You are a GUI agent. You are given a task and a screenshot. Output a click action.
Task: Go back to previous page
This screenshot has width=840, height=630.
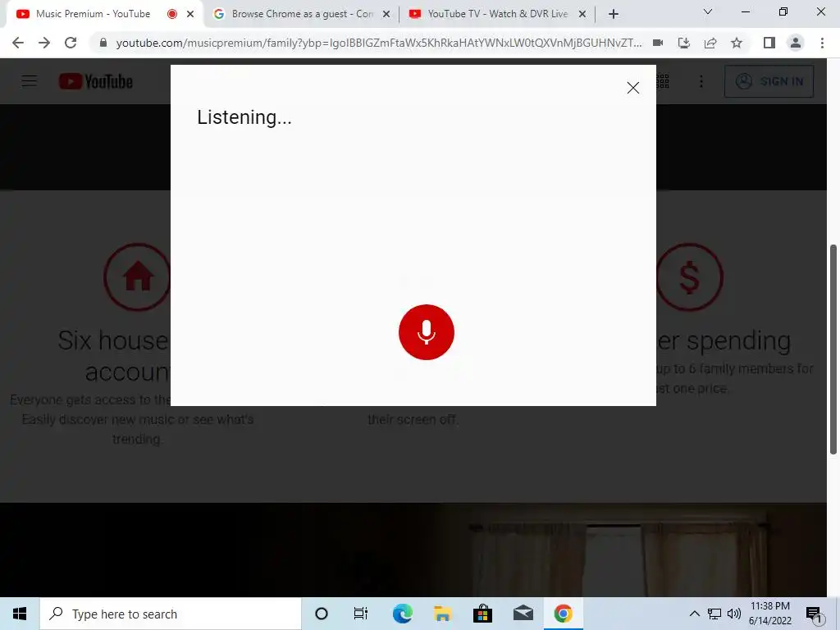click(x=18, y=43)
